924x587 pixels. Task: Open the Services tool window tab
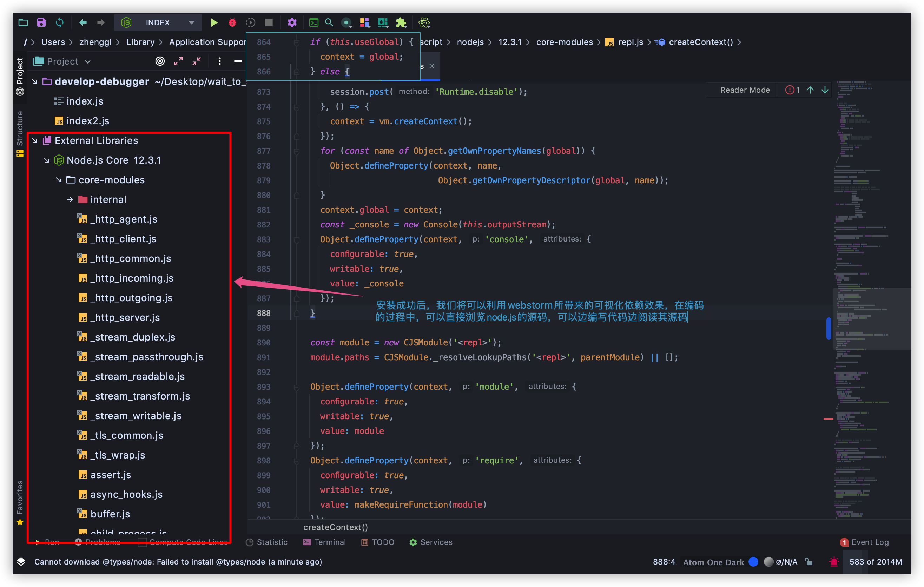[x=431, y=542]
